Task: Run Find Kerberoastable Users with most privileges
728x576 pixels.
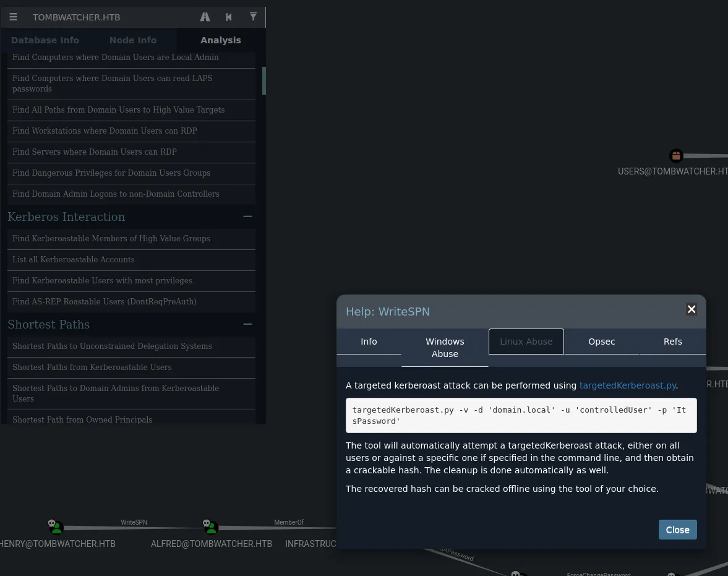Action: pyautogui.click(x=131, y=280)
